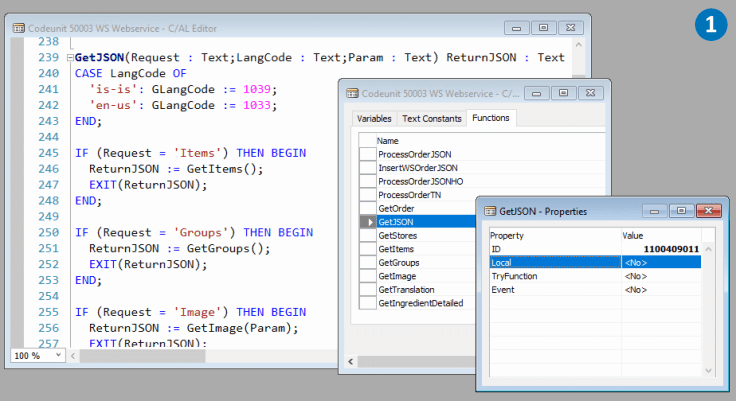
Task: Click the Local property value field
Action: (x=660, y=262)
